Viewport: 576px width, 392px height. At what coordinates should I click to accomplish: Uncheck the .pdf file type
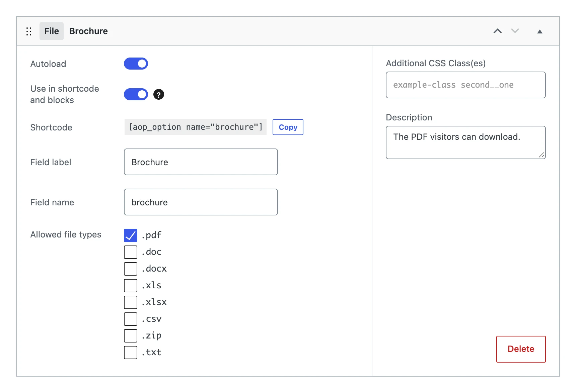click(131, 235)
